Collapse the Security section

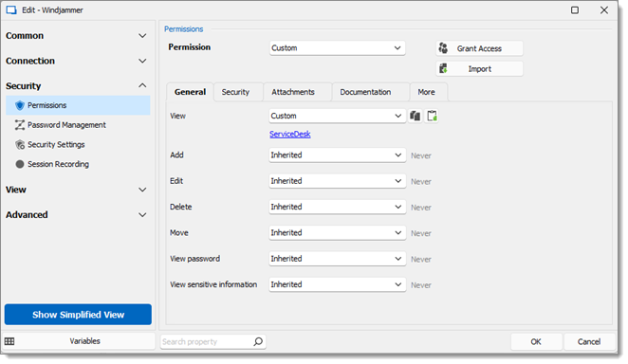76,86
